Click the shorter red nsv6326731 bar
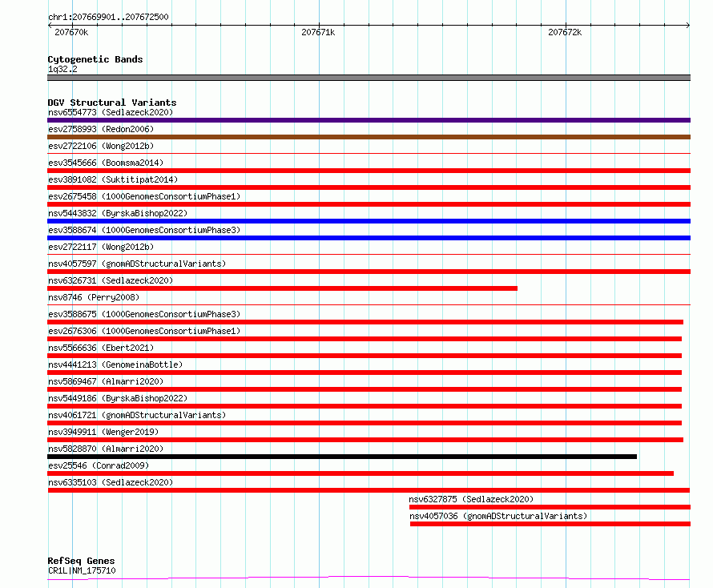 282,288
